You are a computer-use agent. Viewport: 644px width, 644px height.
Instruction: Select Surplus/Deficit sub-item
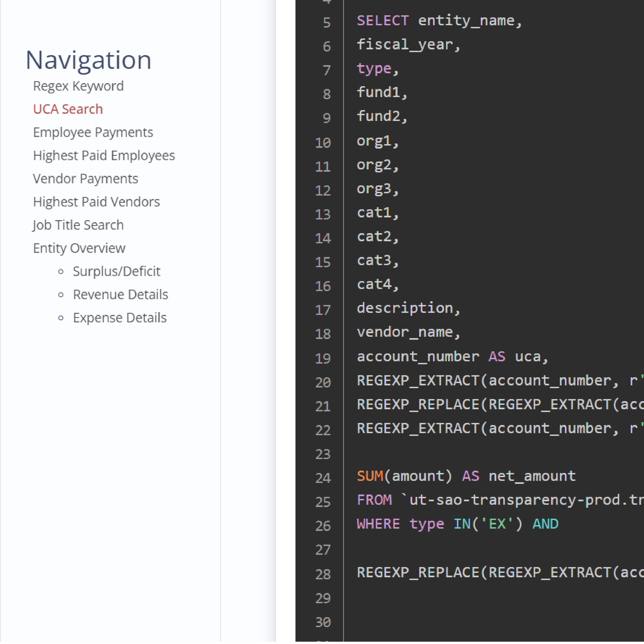[116, 271]
